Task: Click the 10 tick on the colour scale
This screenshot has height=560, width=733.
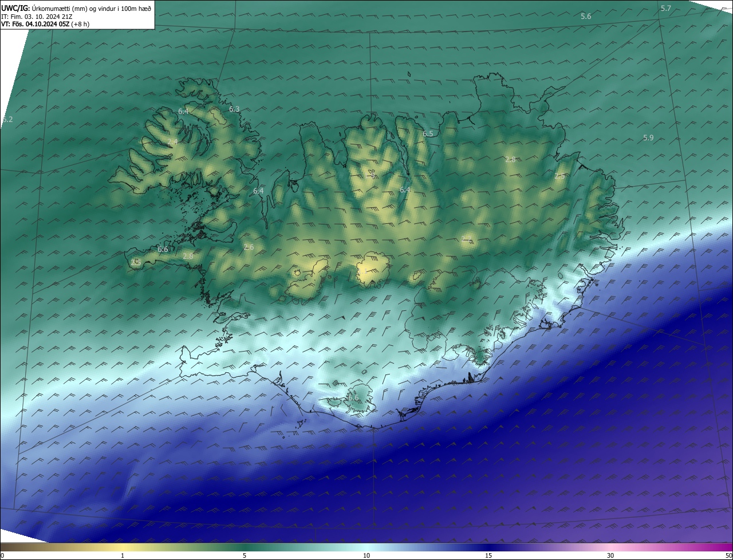Action: pos(366,555)
